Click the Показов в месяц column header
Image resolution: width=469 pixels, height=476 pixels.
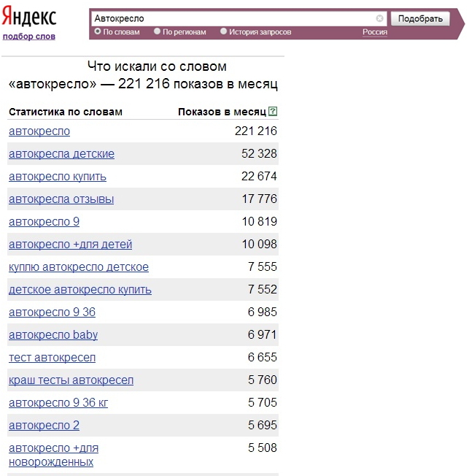[222, 112]
